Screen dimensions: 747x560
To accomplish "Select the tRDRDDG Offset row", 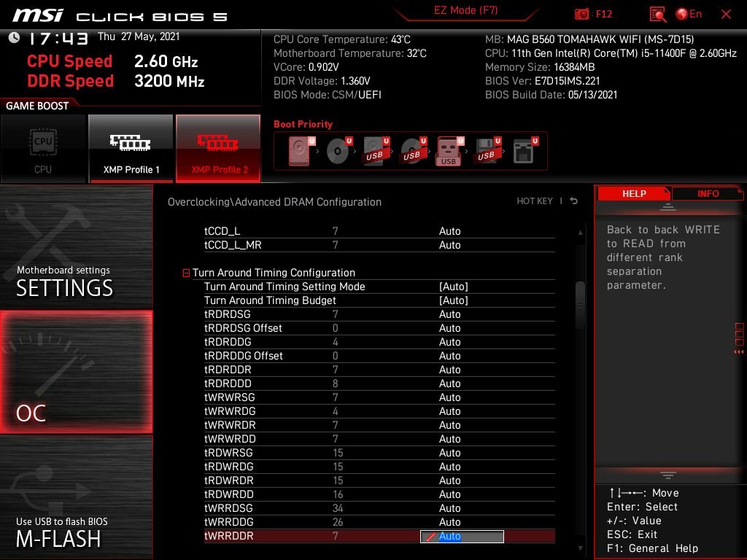I will click(x=379, y=356).
